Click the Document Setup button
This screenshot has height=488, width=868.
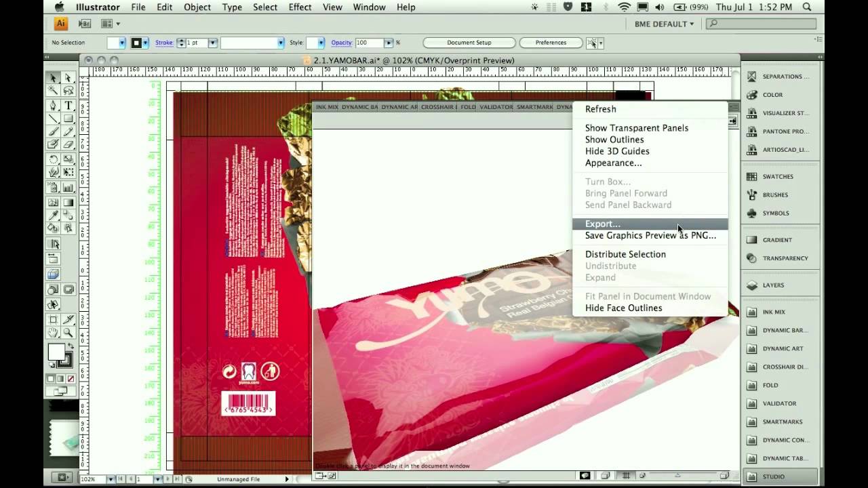[469, 43]
